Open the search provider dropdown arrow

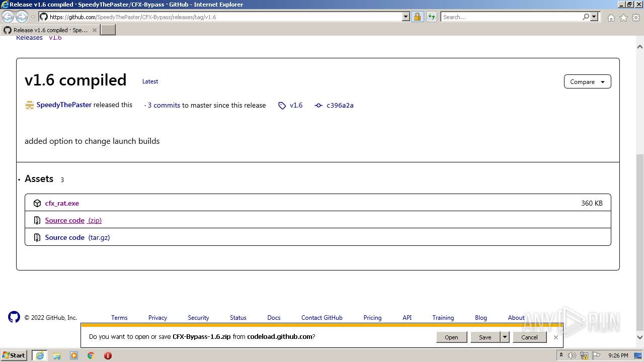pyautogui.click(x=594, y=17)
